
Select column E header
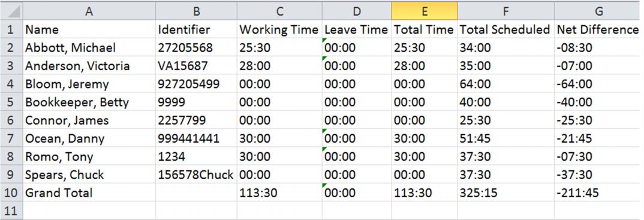425,11
